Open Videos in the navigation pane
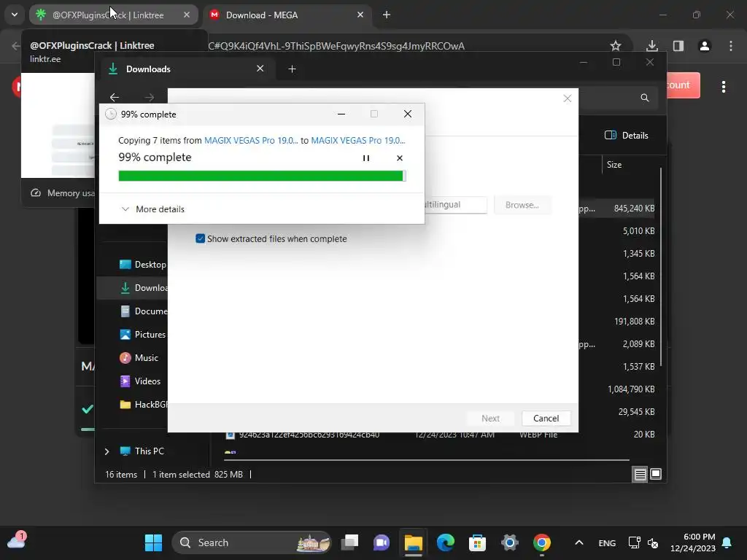This screenshot has height=560, width=747. [140, 381]
